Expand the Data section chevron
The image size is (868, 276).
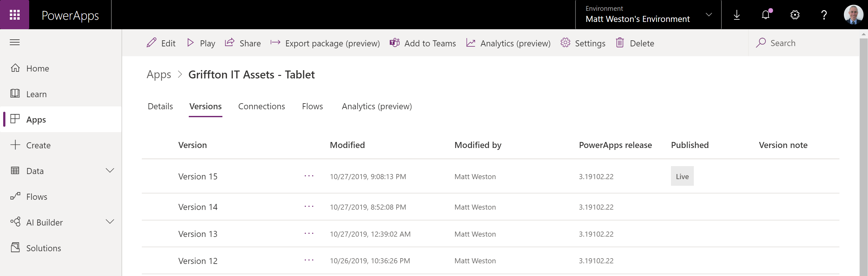(x=110, y=170)
